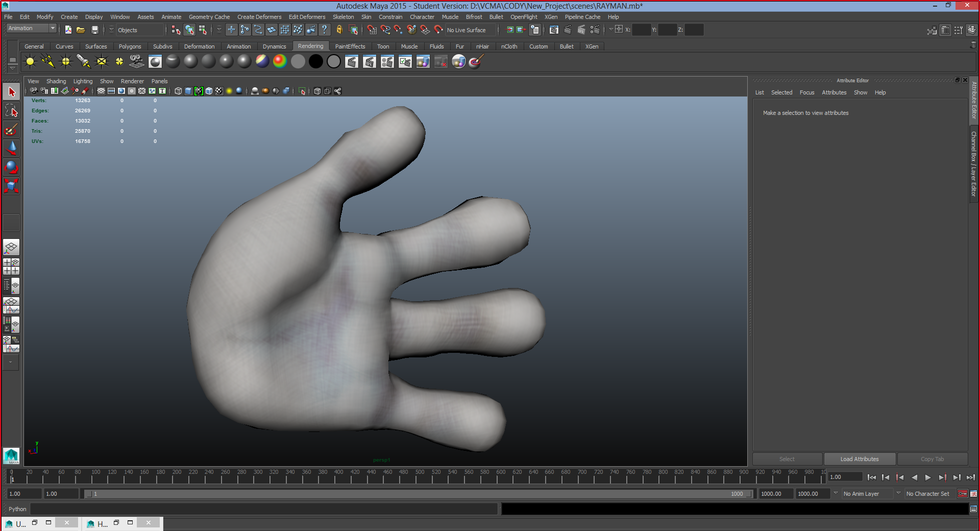Assign the Ramp shader material ball

point(280,62)
